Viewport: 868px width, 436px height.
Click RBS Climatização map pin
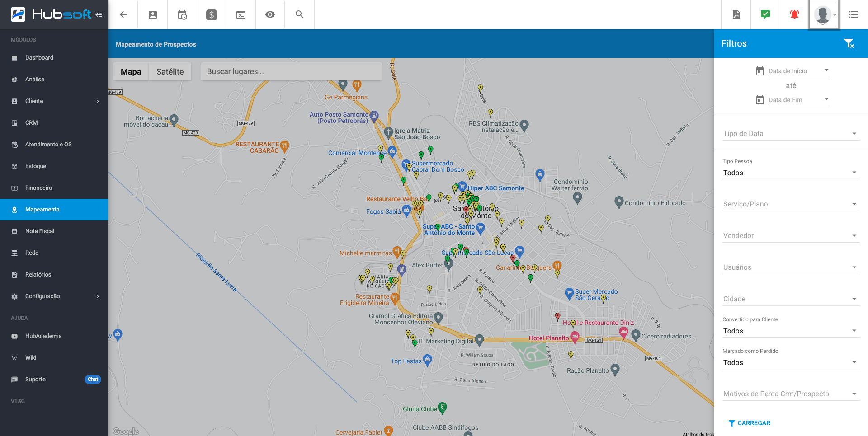point(524,125)
